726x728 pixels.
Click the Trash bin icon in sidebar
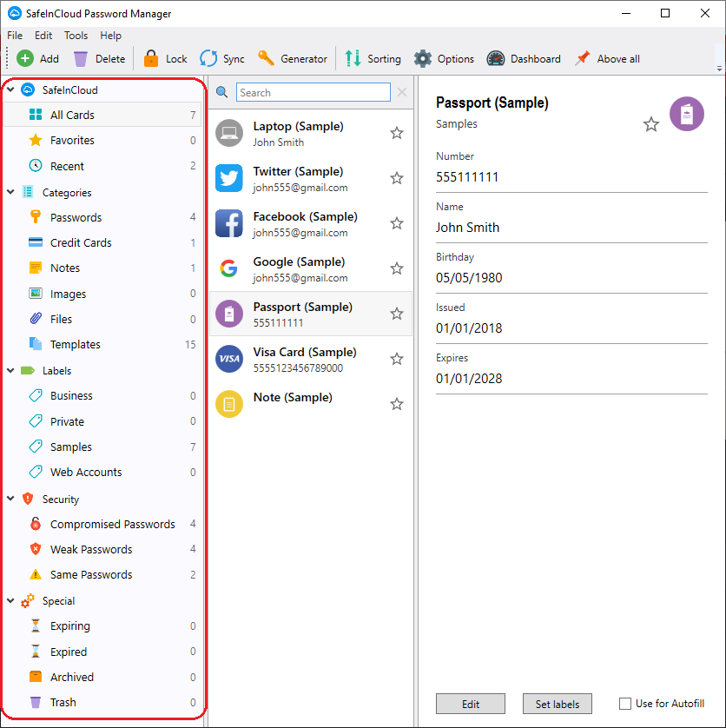coord(36,702)
